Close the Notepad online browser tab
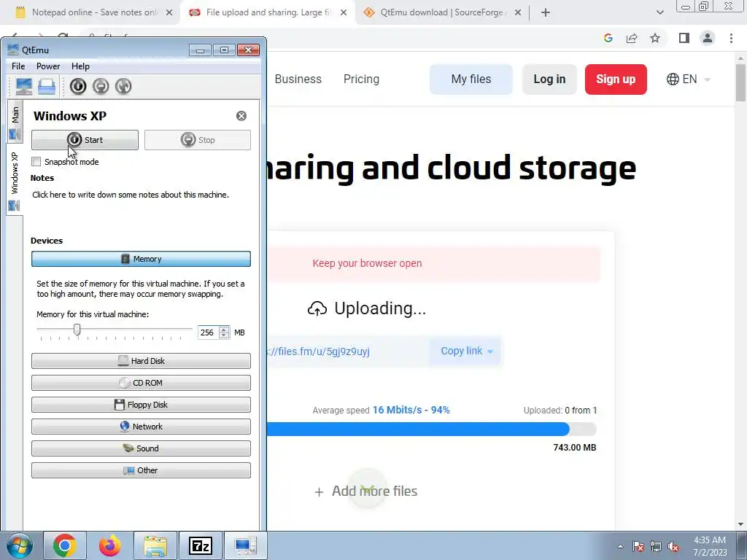The image size is (747, 560). click(169, 12)
